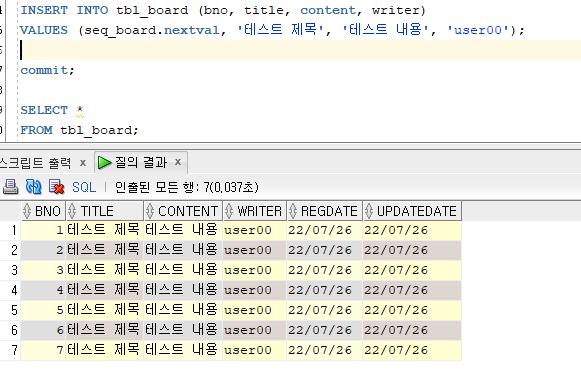Click BNO cell with value 4
581x372 pixels.
tap(43, 290)
